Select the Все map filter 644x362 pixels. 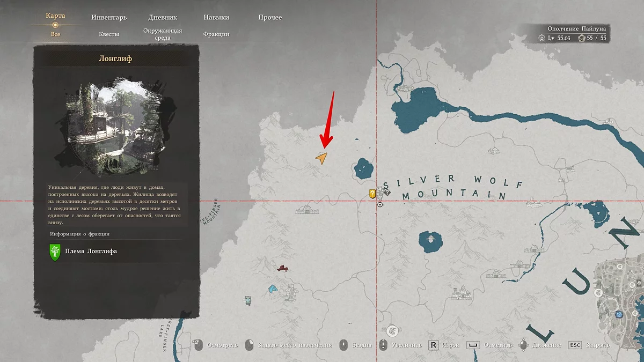tap(55, 34)
